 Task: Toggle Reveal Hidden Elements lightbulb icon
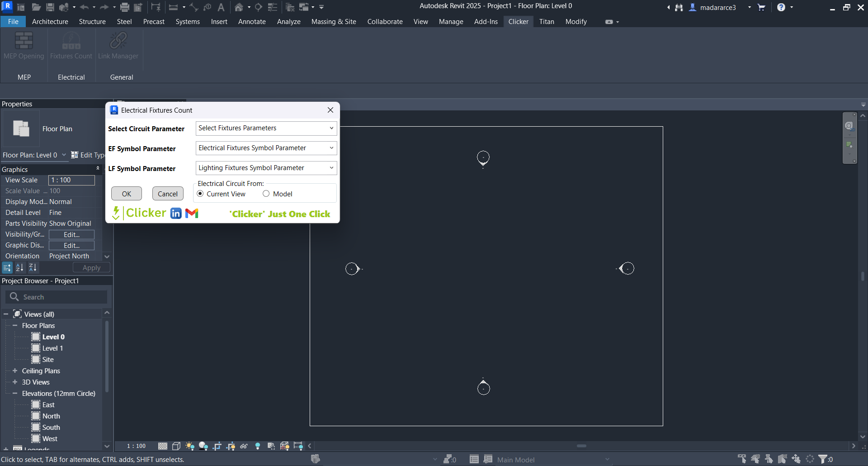point(258,446)
